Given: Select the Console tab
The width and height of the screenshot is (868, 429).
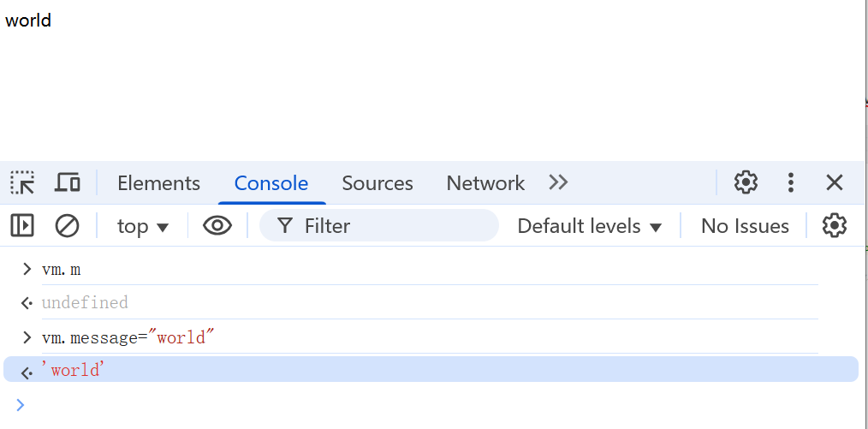Looking at the screenshot, I should (271, 183).
